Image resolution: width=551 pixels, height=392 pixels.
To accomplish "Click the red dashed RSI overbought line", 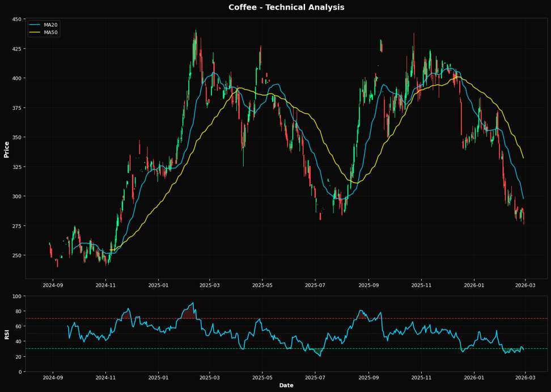I will (x=286, y=318).
